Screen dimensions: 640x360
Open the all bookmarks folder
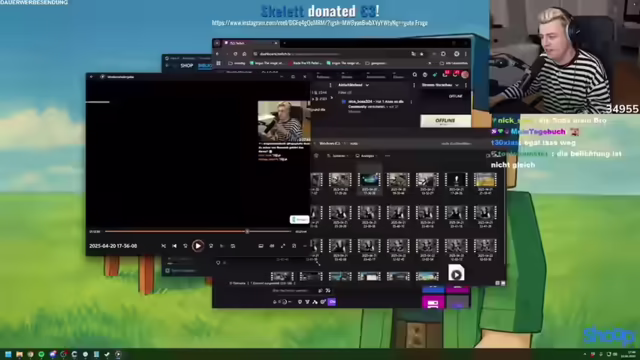click(453, 63)
